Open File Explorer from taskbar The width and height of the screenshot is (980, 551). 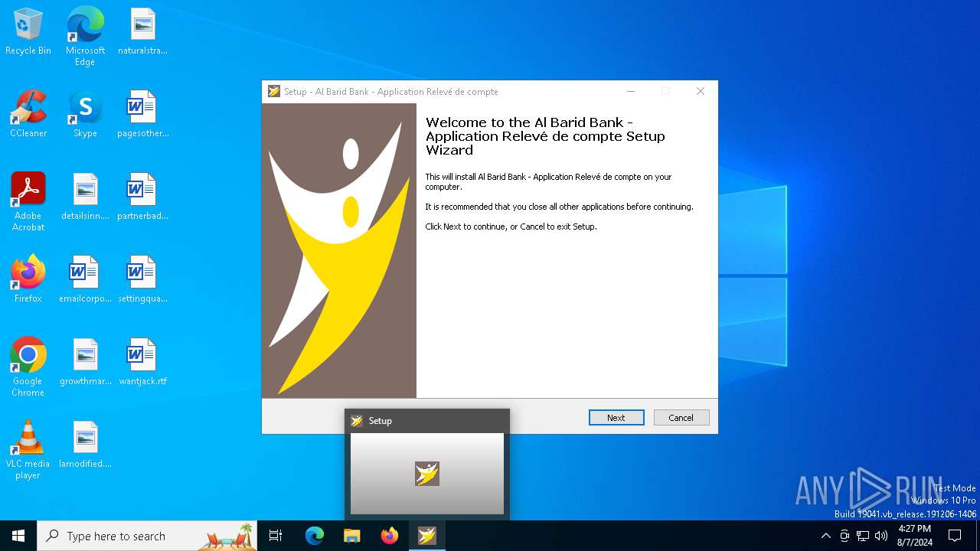pos(352,536)
